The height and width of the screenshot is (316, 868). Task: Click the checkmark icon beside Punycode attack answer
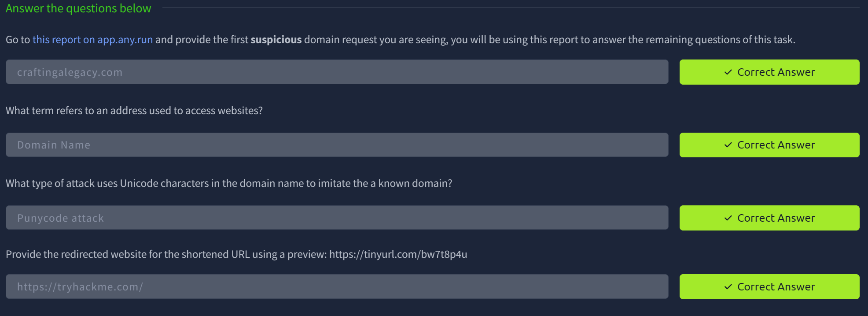pos(728,218)
